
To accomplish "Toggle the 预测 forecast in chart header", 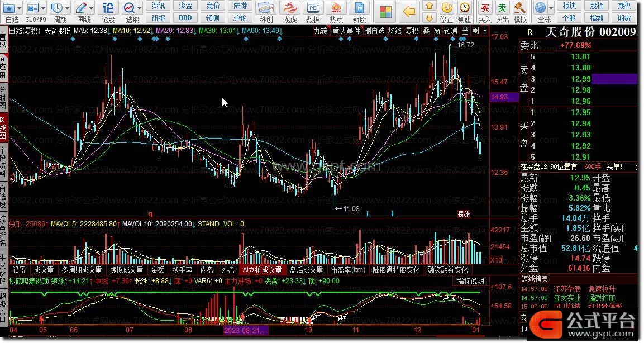I will pyautogui.click(x=451, y=31).
